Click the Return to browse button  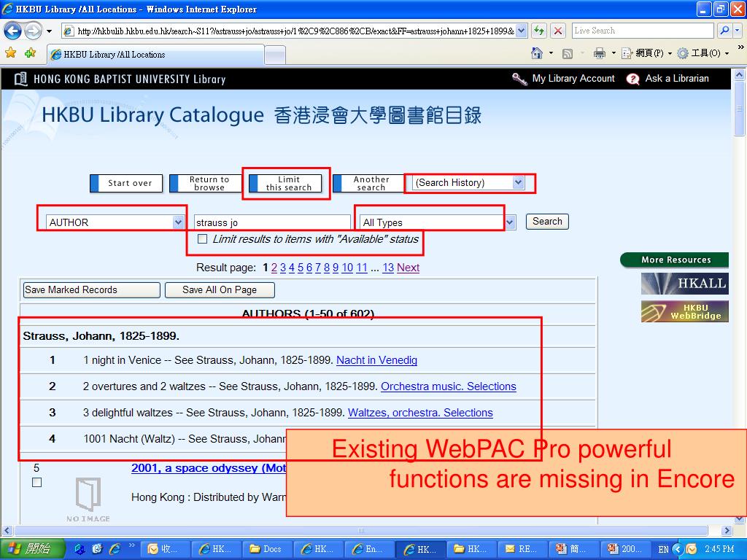coord(206,183)
